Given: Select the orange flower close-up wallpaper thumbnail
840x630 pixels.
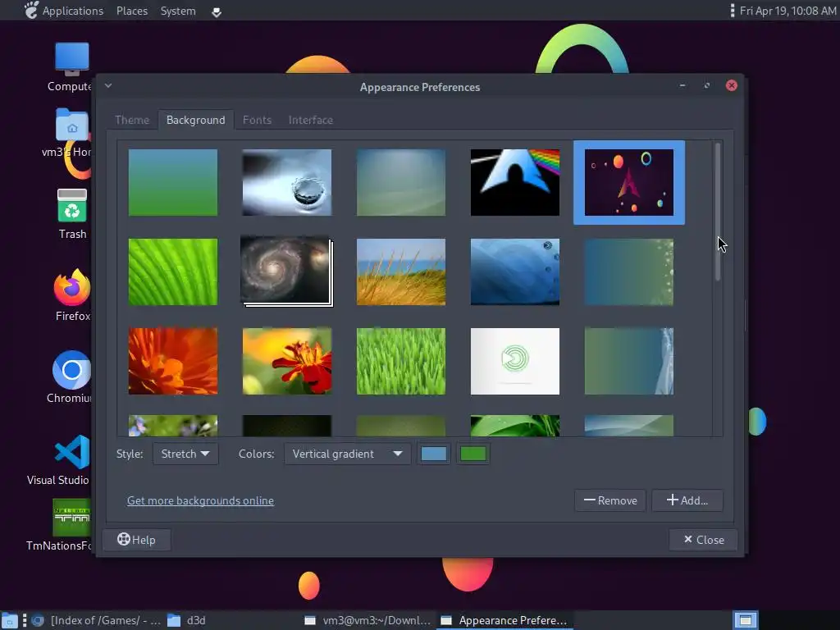Looking at the screenshot, I should (x=173, y=362).
